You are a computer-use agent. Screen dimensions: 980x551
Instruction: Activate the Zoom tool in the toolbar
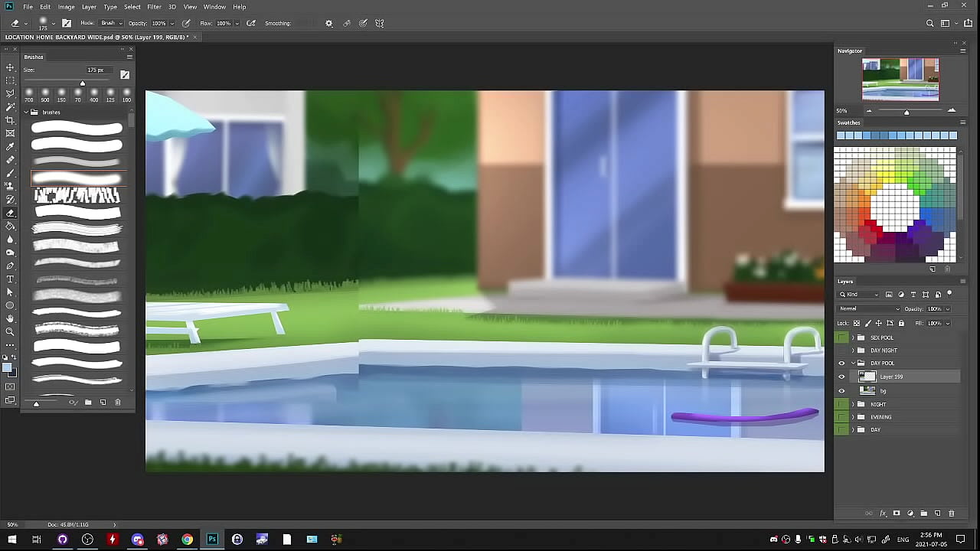point(10,331)
